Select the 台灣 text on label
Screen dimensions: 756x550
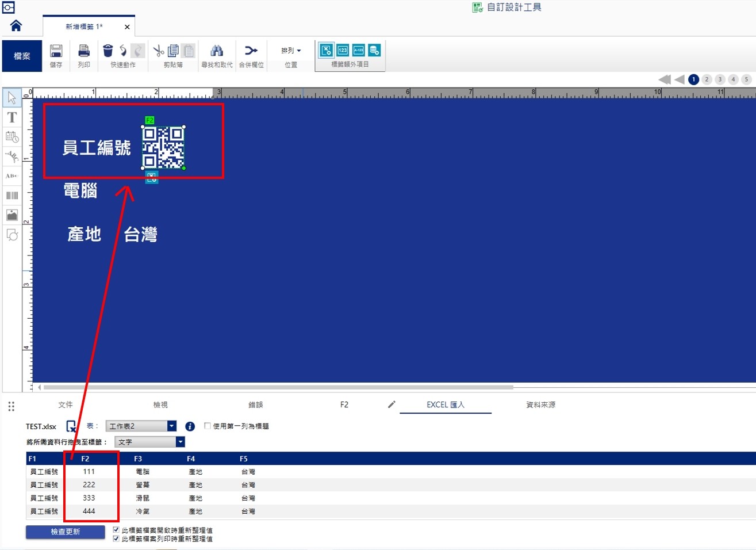pyautogui.click(x=141, y=234)
